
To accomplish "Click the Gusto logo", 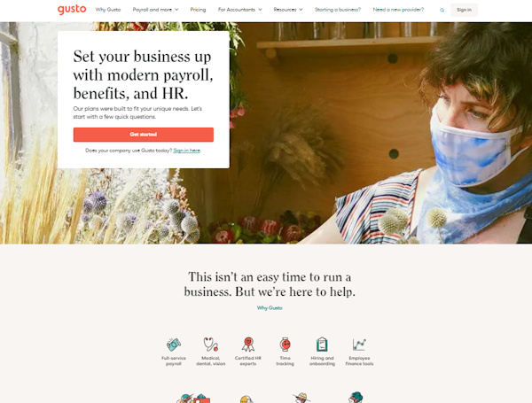I will tap(72, 10).
